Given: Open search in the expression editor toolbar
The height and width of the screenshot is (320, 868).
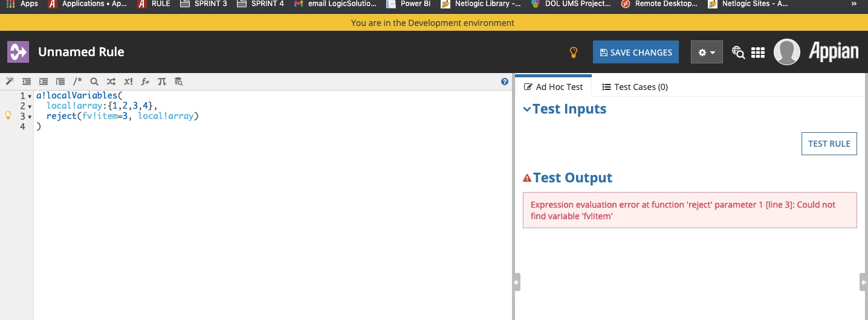Looking at the screenshot, I should (94, 82).
